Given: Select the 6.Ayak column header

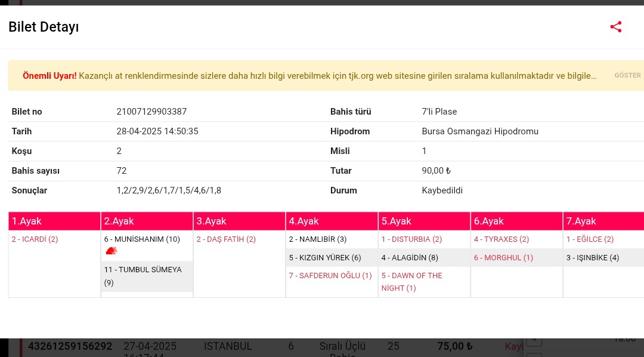Looking at the screenshot, I should (516, 221).
